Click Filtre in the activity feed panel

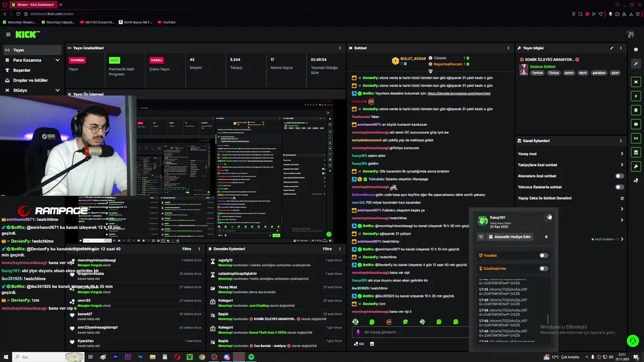tap(187, 249)
